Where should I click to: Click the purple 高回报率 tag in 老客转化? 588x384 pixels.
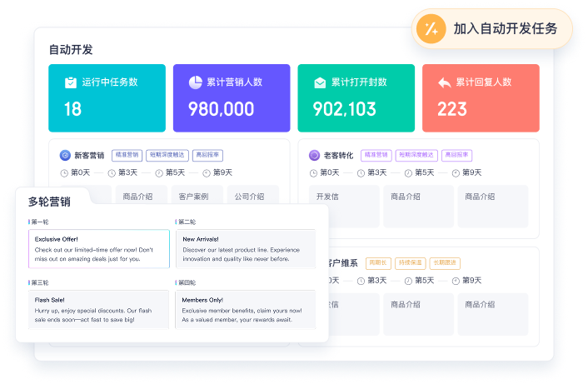[x=456, y=155]
